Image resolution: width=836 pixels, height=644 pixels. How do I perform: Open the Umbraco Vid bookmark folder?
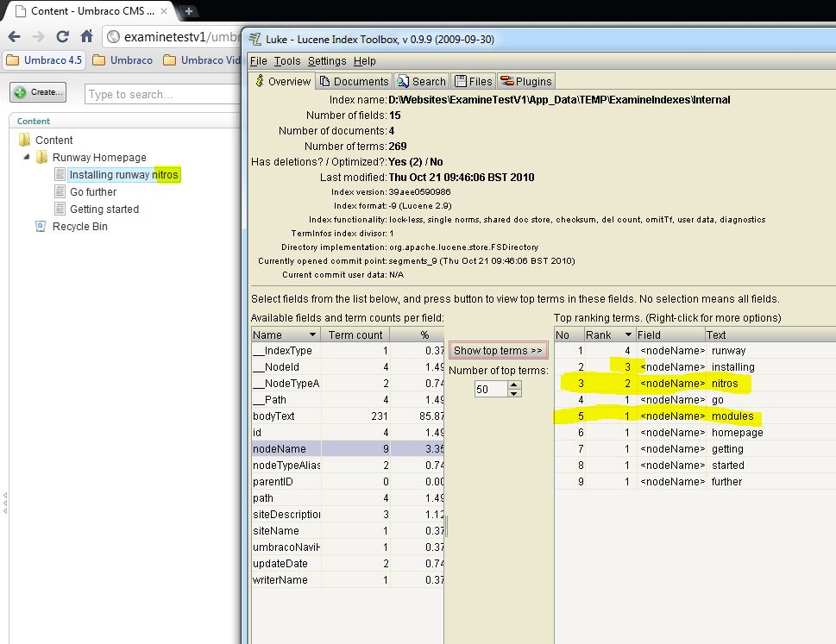pos(202,60)
